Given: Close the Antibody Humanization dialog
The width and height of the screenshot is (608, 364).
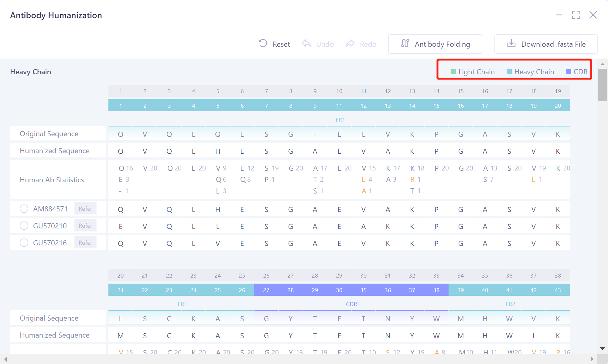Looking at the screenshot, I should pyautogui.click(x=593, y=15).
